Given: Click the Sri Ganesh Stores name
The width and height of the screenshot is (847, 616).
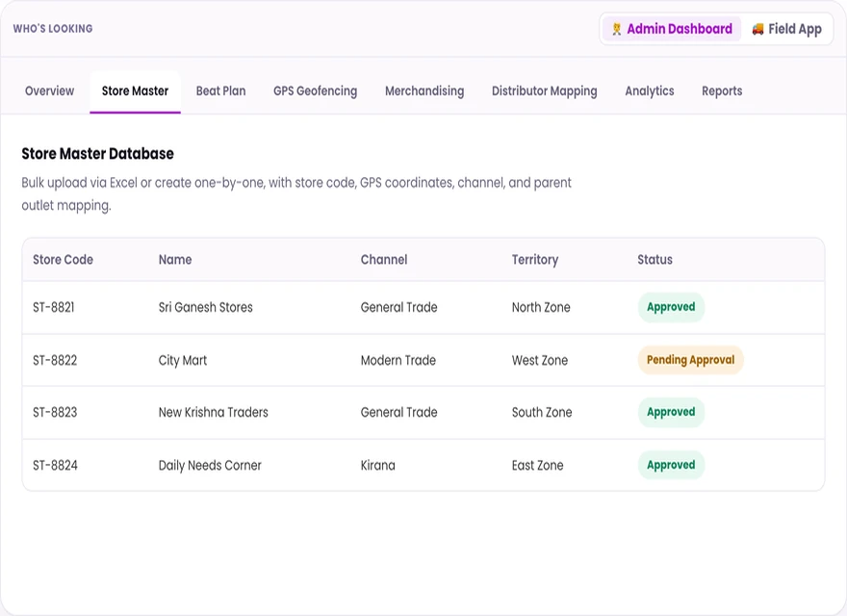Looking at the screenshot, I should 205,307.
